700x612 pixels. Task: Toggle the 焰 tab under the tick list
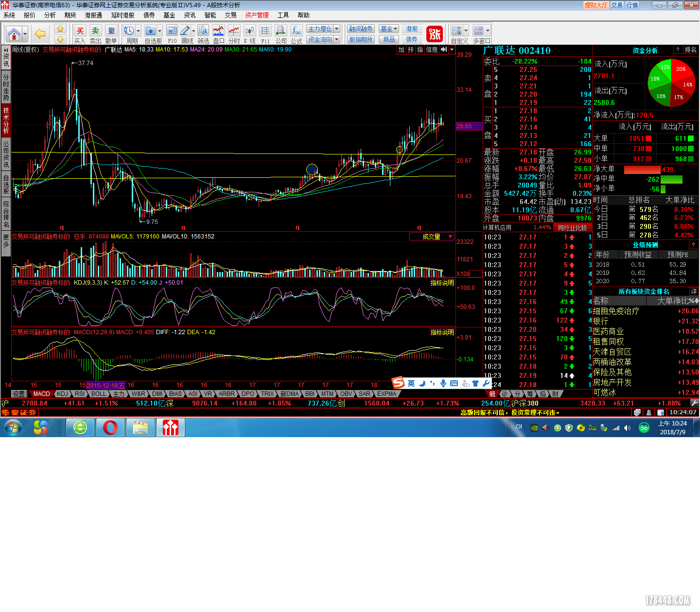point(543,394)
